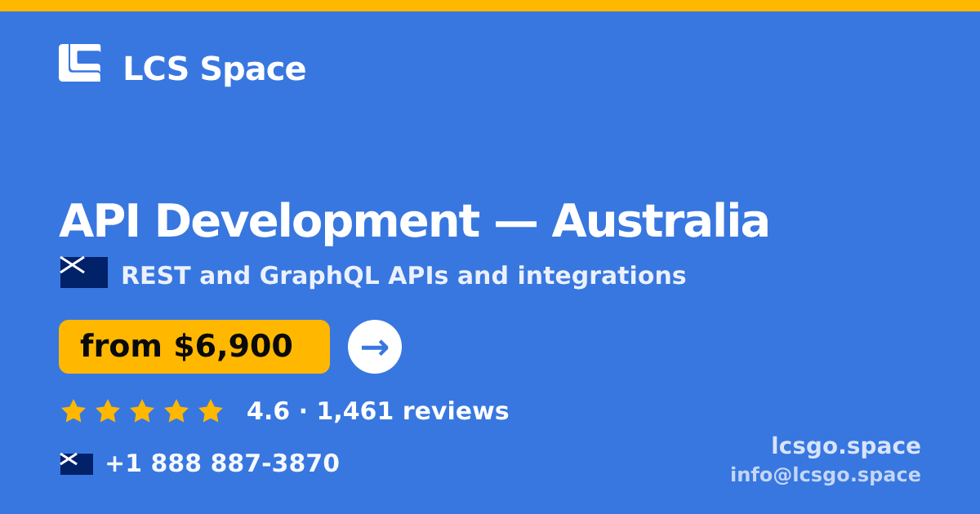Click the flag icon beside the phone number

click(77, 463)
